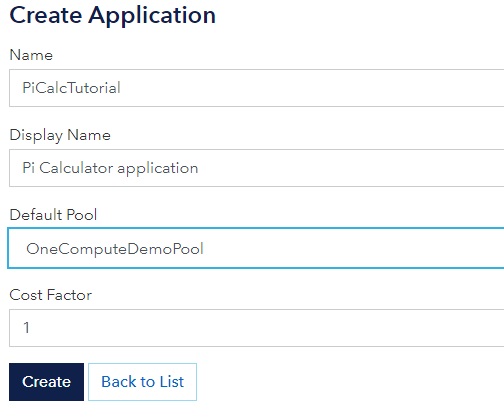Click the Default Pool label
Screen dimensions: 504x417
coord(53,215)
